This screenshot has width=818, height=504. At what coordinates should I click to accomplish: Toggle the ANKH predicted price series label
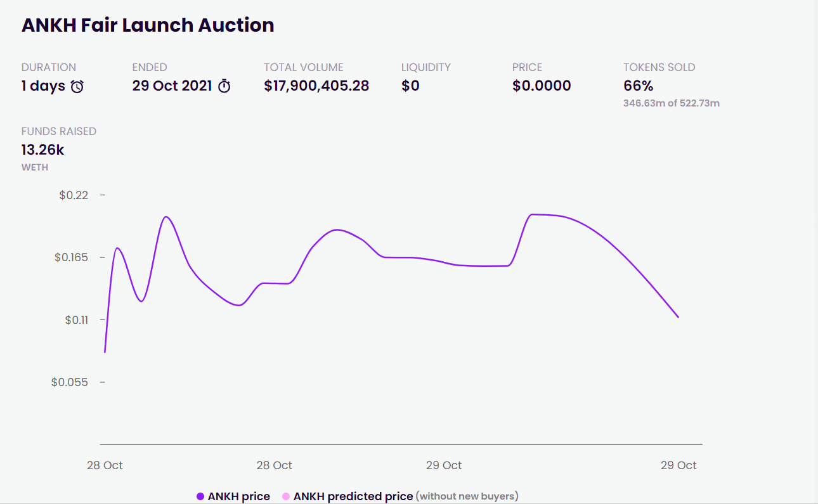[x=353, y=496]
